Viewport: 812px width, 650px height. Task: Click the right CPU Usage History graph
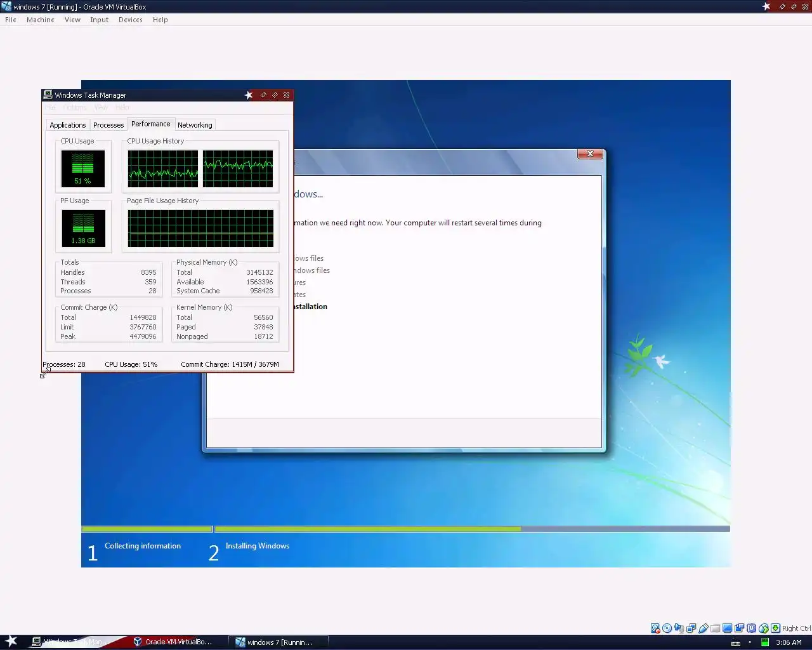point(238,169)
